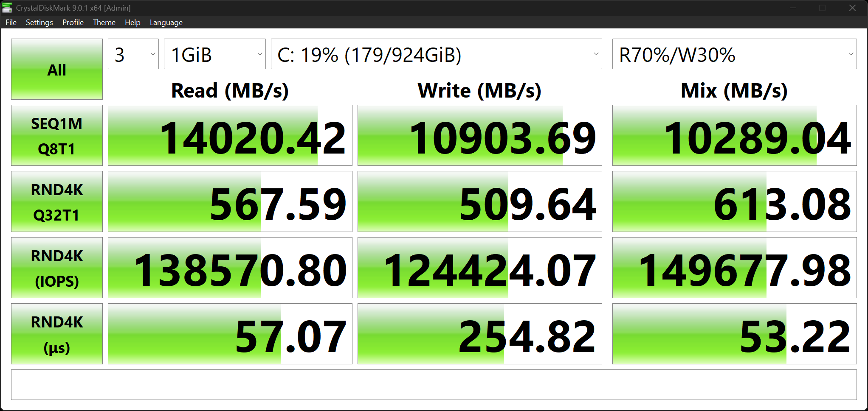Start the SEQ1M Q8T1 test
Screen dimensions: 868x411
(x=57, y=135)
